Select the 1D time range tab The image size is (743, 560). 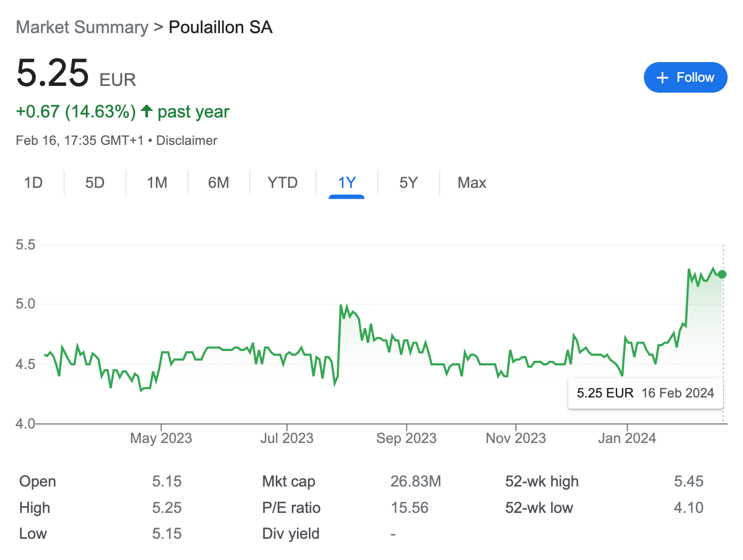pyautogui.click(x=34, y=183)
